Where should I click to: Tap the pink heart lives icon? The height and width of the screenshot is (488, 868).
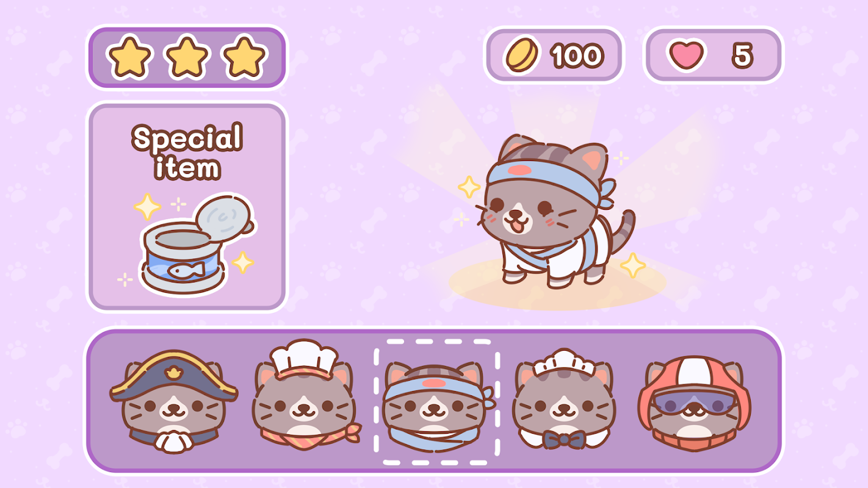coord(687,56)
